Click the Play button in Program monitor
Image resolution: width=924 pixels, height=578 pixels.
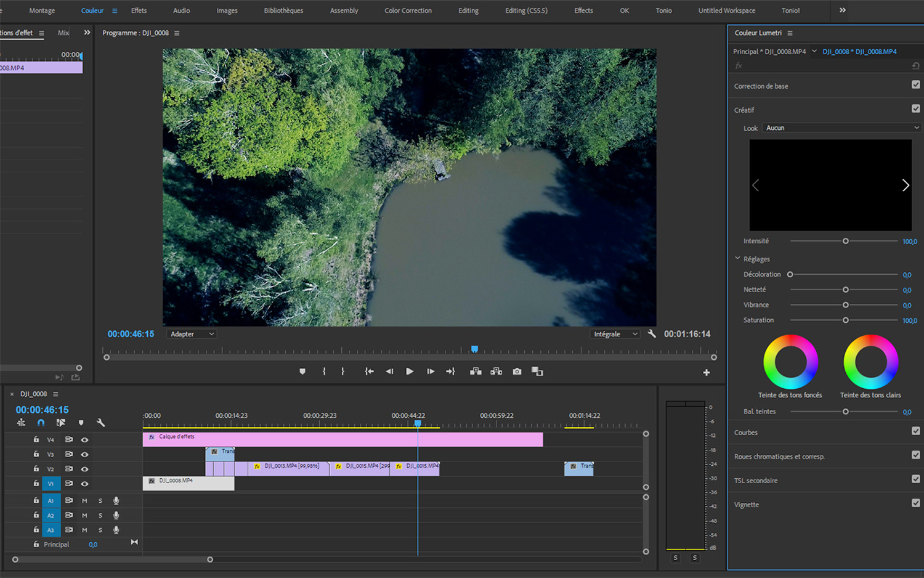point(410,372)
